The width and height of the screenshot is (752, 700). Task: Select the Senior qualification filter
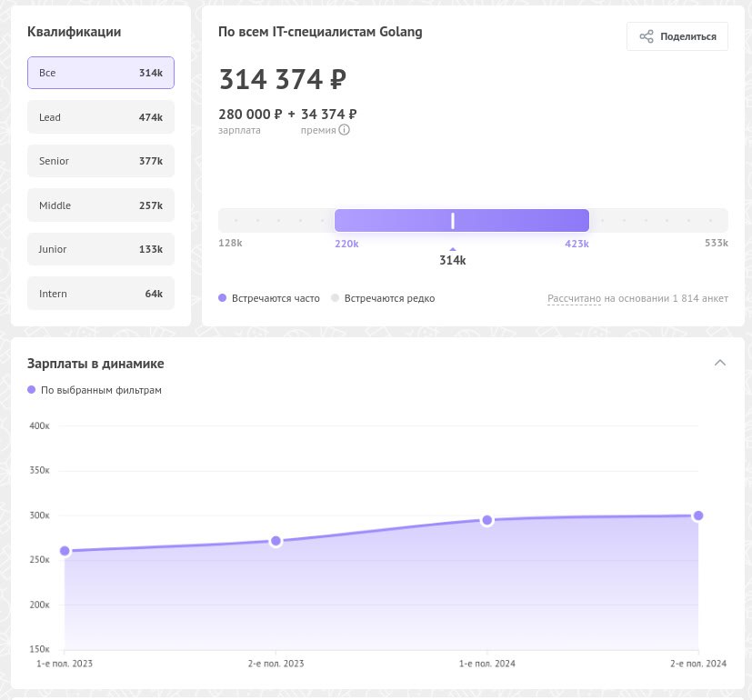pyautogui.click(x=101, y=161)
